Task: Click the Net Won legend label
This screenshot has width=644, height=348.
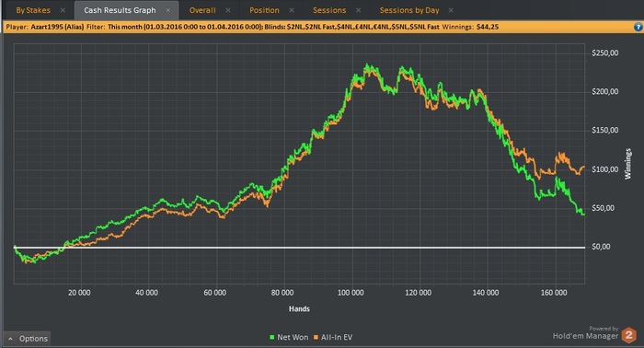Action: coord(293,337)
